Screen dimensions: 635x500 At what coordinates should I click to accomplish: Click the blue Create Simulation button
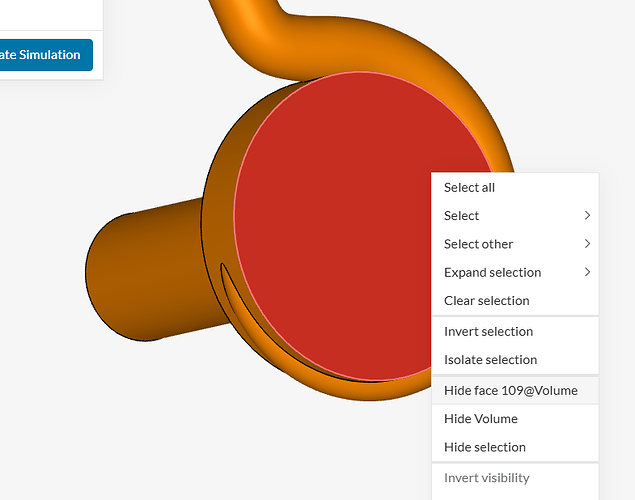coord(46,55)
